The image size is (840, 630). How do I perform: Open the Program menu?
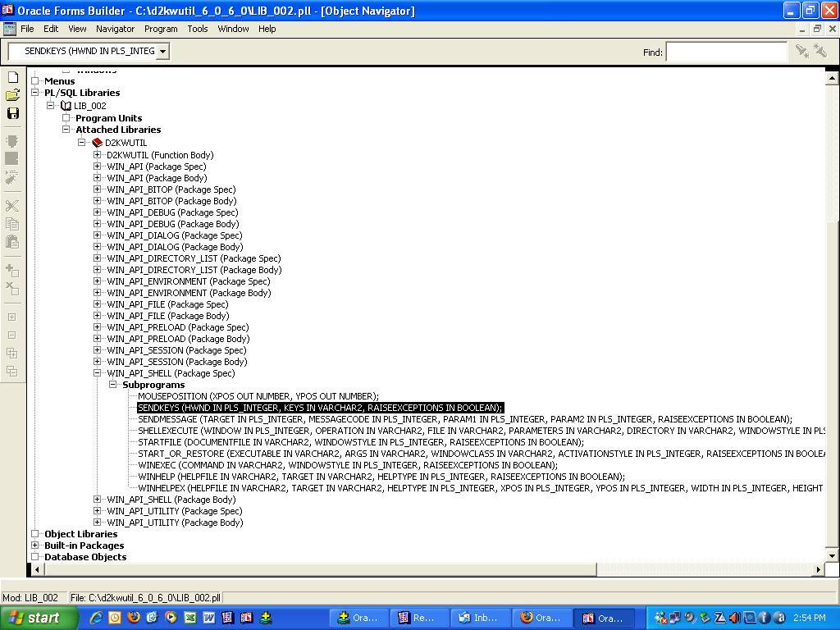click(161, 29)
